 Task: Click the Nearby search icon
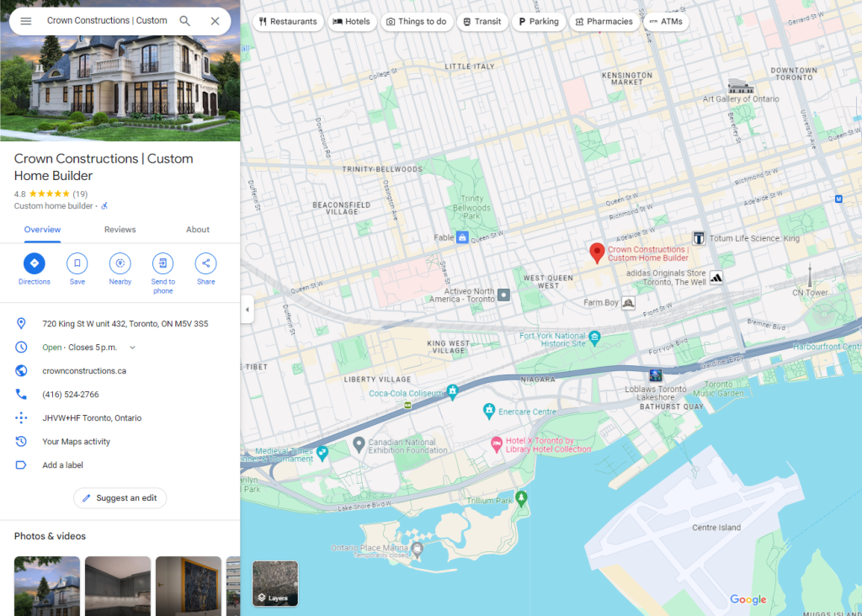pyautogui.click(x=120, y=264)
